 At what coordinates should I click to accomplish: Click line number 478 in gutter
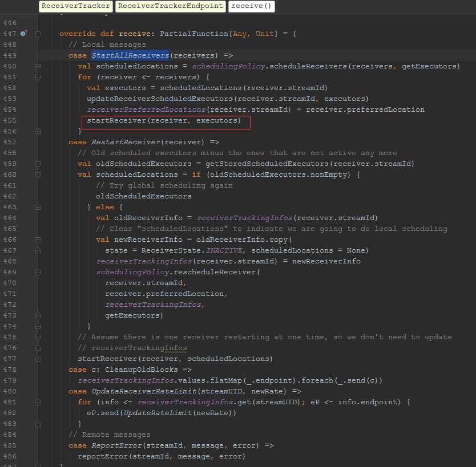[x=10, y=369]
